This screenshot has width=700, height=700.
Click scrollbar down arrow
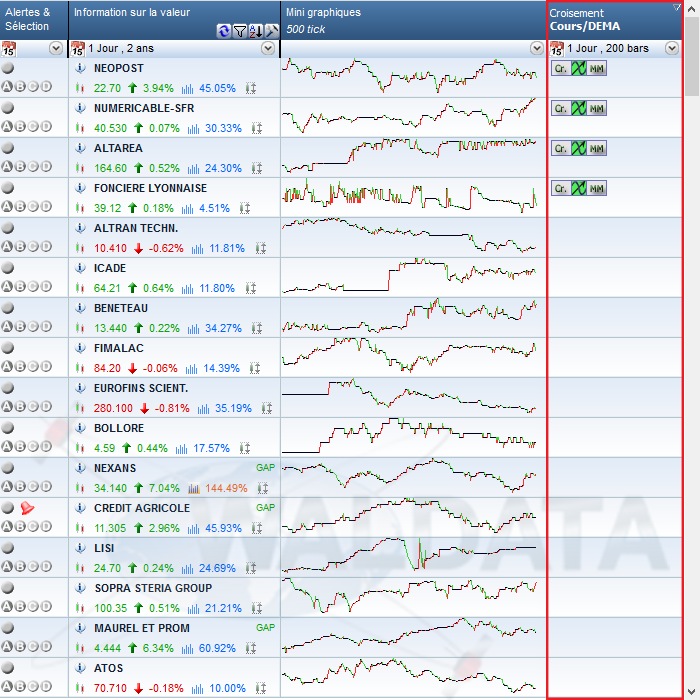pos(692,692)
